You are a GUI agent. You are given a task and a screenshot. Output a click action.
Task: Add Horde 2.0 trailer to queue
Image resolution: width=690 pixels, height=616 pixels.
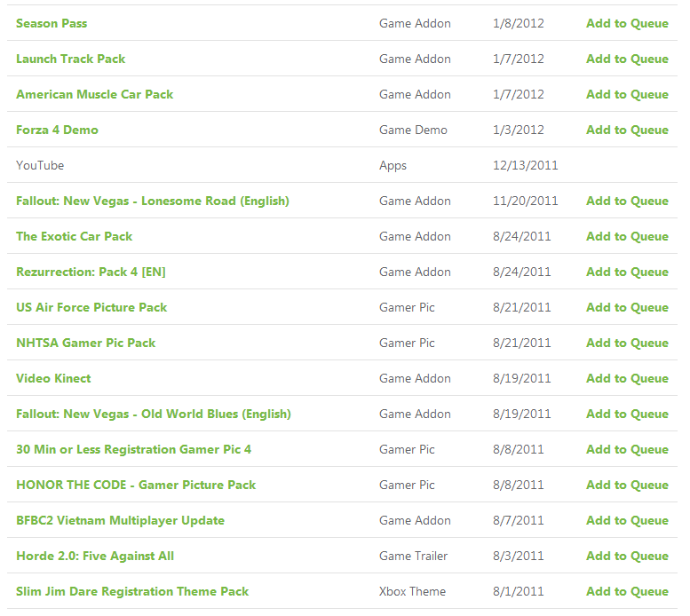click(627, 557)
